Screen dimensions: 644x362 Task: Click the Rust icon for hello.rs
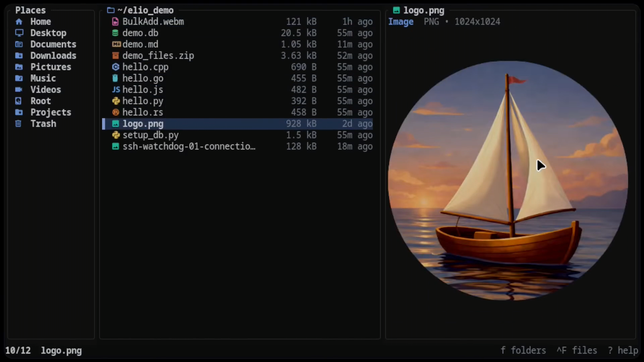pyautogui.click(x=116, y=112)
